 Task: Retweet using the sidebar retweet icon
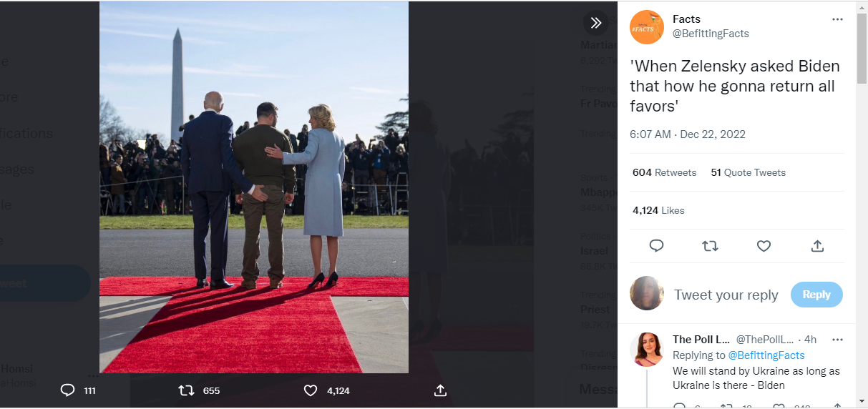click(710, 246)
